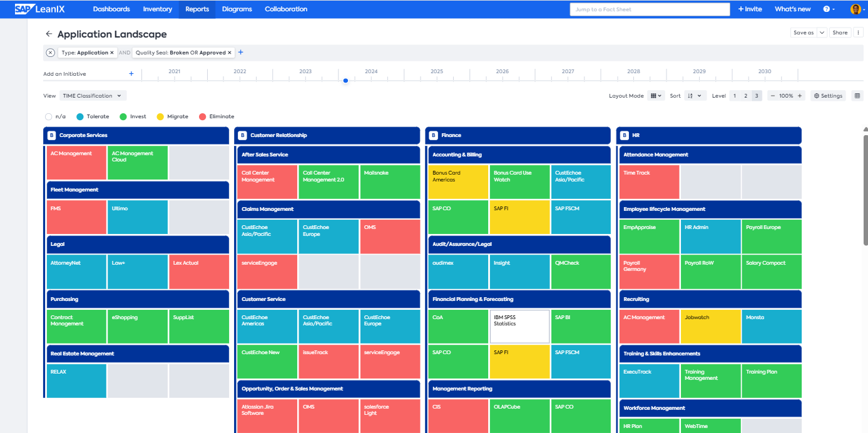Screen dimensions: 868x433
Task: Open the Reports menu
Action: tap(197, 9)
